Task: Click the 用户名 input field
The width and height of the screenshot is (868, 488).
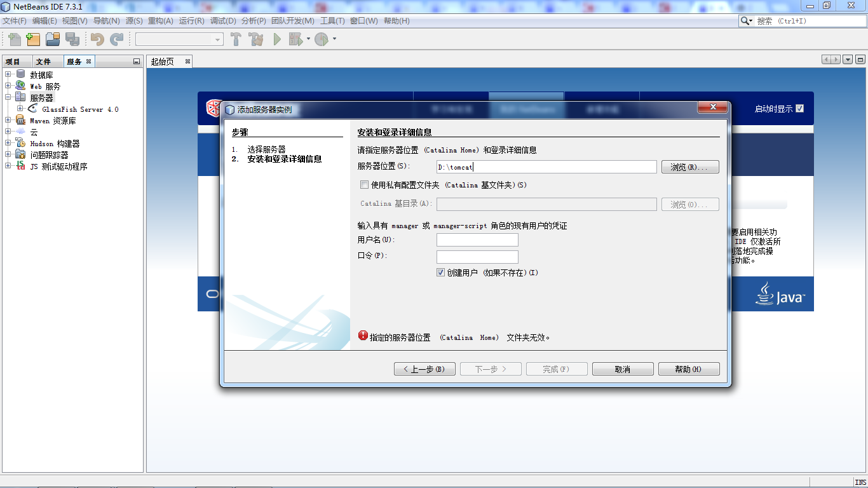Action: 477,240
